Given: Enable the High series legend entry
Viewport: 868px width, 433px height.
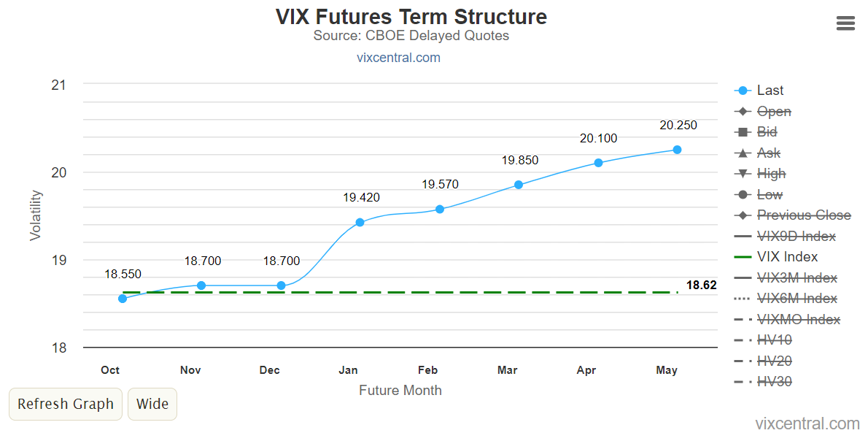Looking at the screenshot, I should pyautogui.click(x=771, y=174).
